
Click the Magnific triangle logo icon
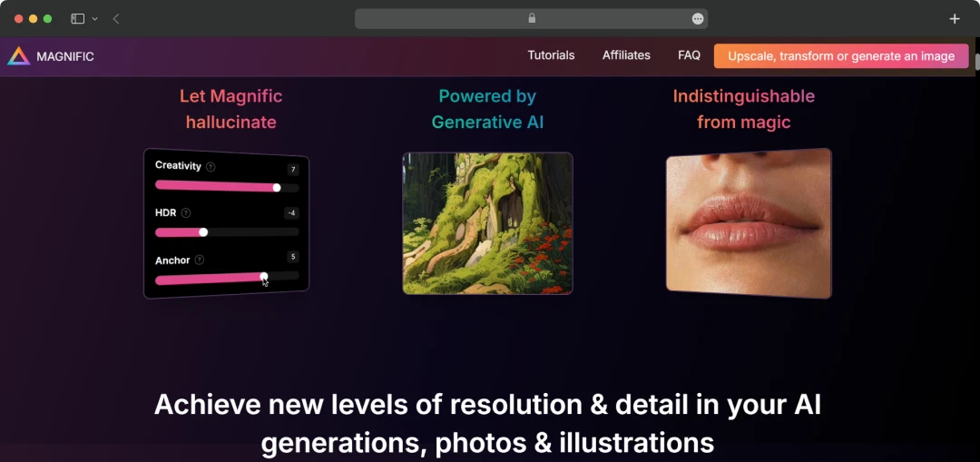click(x=19, y=56)
